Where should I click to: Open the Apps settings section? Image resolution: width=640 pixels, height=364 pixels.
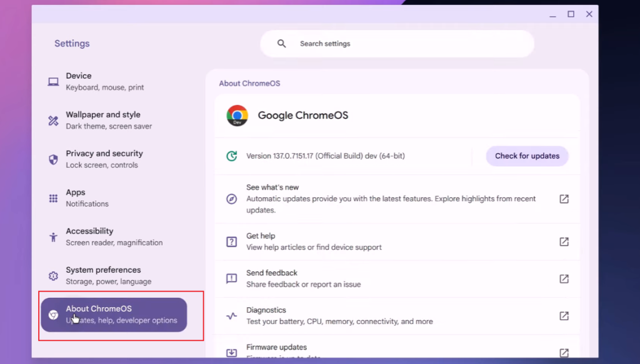(114, 198)
